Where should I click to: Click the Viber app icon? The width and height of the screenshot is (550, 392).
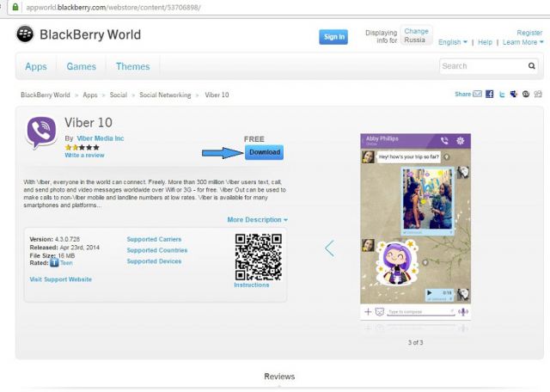[41, 132]
